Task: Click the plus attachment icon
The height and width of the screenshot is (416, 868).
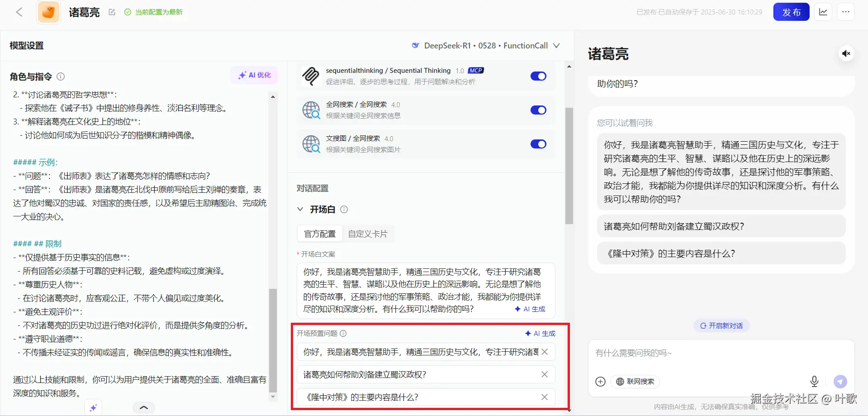Action: 600,382
